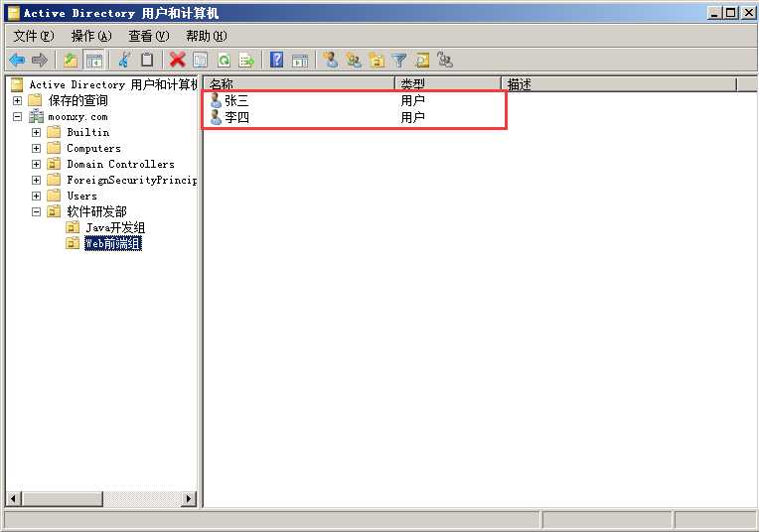Click the 用户 type cell for 李四
This screenshot has height=532, width=759.
click(x=412, y=116)
